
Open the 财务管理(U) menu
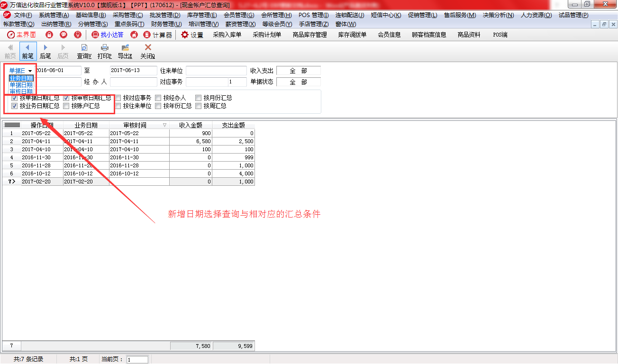pos(166,24)
